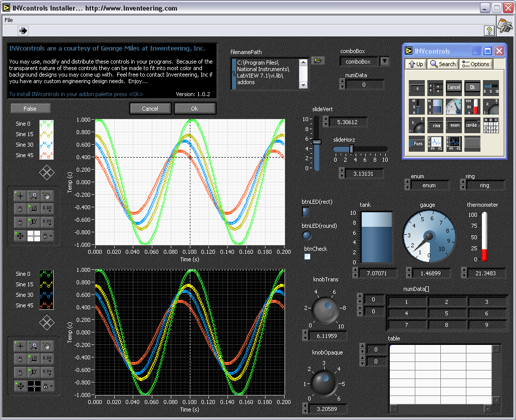Open cursor lock menu on lower graph

[47, 386]
